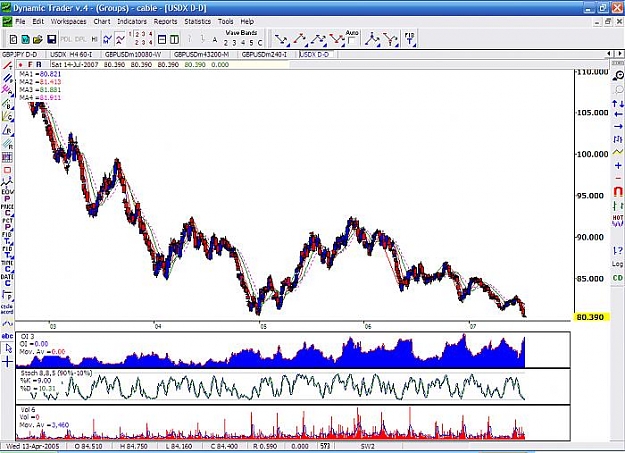Click the blue left arrow icon

coord(618,114)
